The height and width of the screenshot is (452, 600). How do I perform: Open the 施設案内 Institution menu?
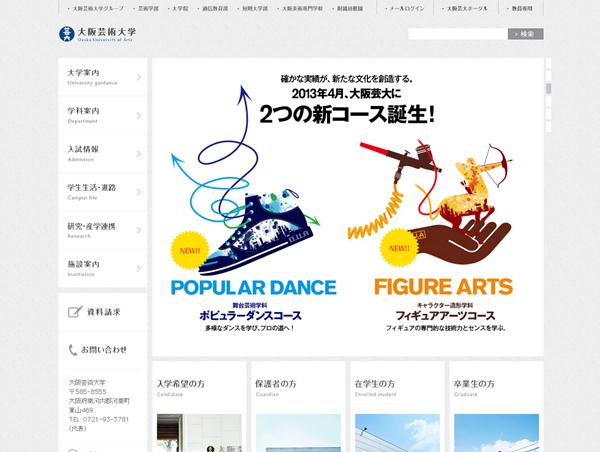click(103, 268)
